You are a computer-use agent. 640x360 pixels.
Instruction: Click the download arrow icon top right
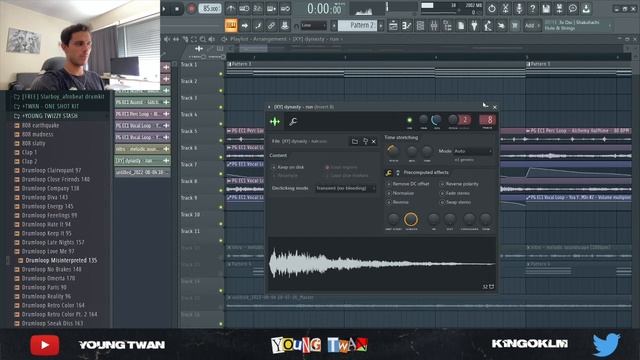[x=586, y=8]
